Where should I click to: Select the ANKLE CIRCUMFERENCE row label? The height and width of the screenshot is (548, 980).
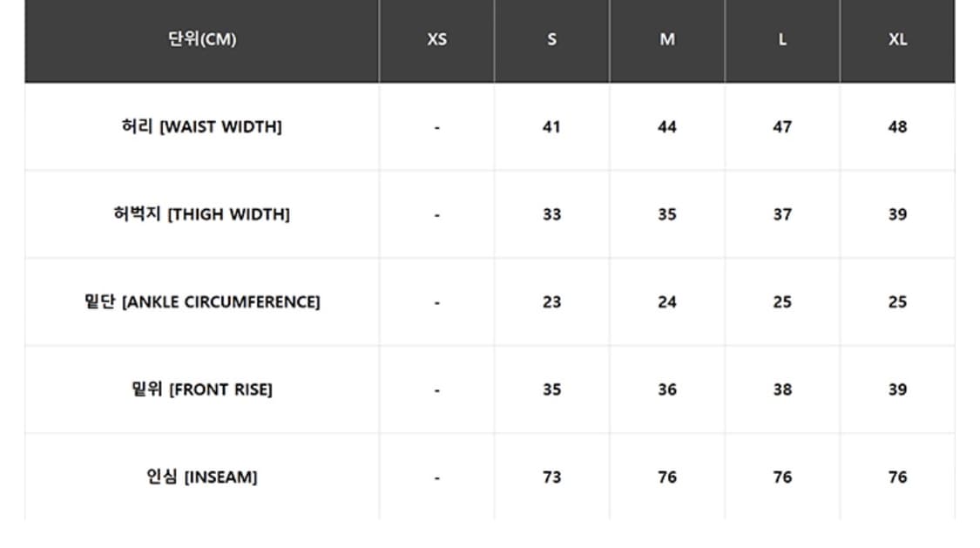pyautogui.click(x=202, y=302)
